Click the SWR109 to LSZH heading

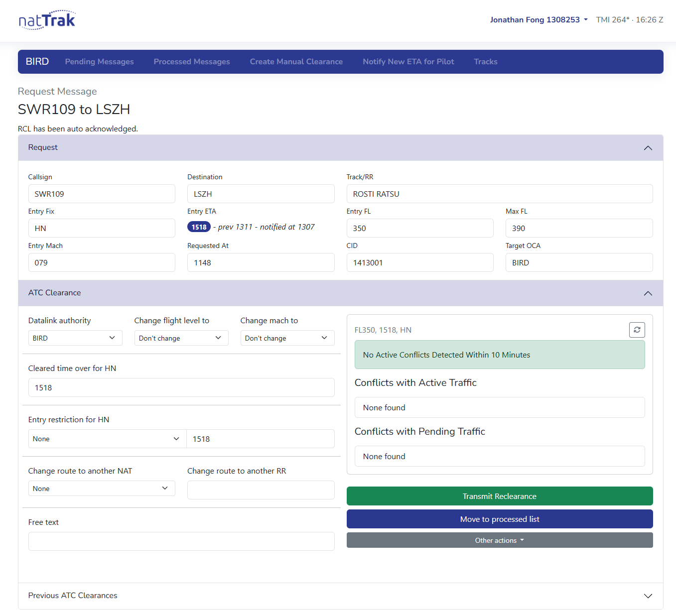pos(74,109)
